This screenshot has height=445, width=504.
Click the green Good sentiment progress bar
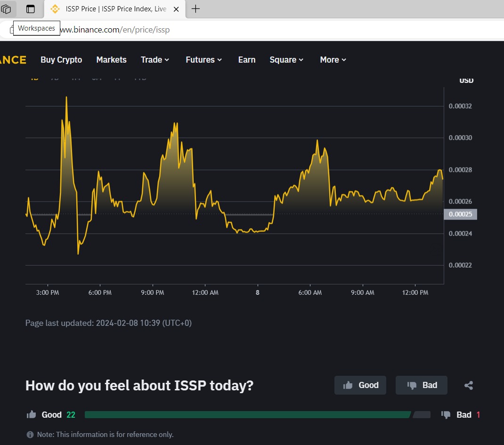pos(247,415)
